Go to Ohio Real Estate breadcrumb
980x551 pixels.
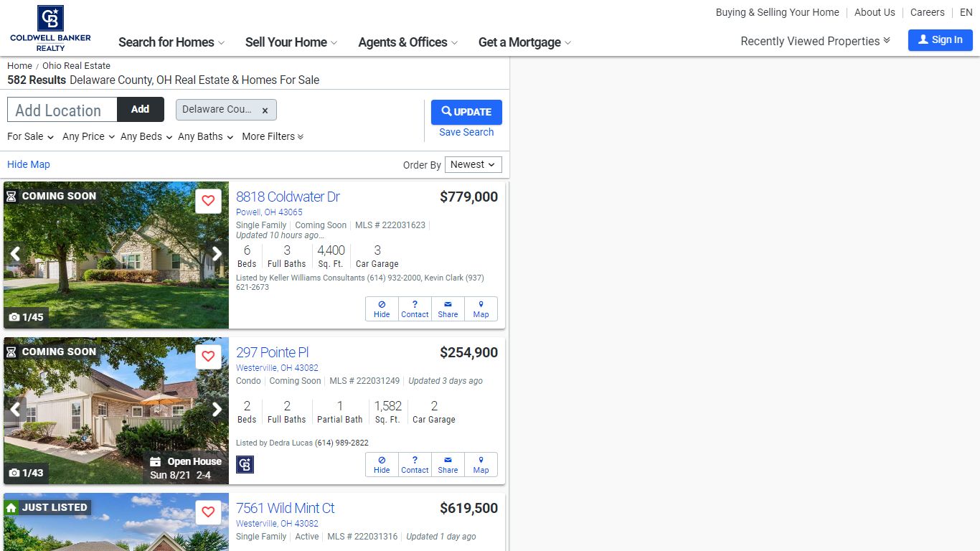point(76,65)
